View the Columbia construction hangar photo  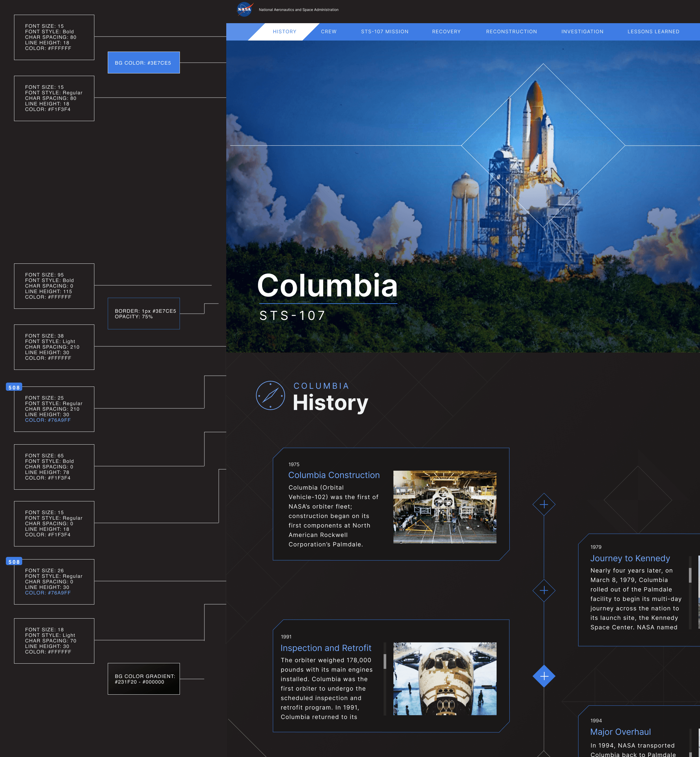tap(445, 507)
